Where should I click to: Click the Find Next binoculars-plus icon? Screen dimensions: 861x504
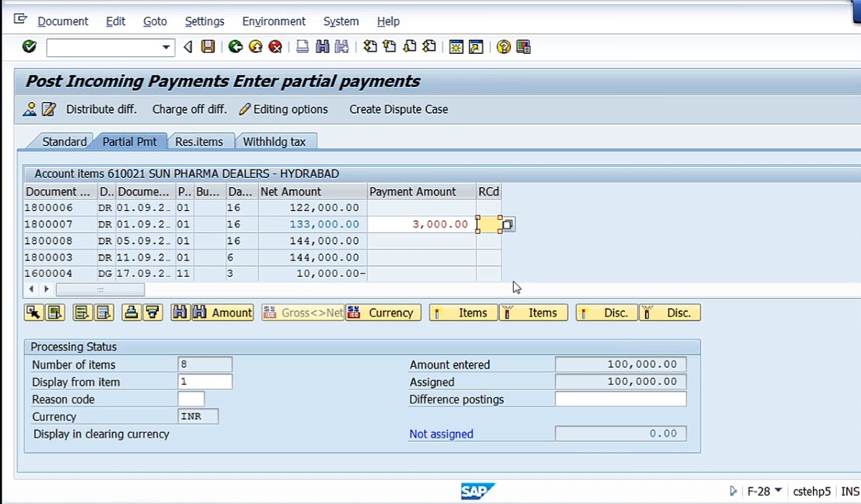pyautogui.click(x=342, y=47)
